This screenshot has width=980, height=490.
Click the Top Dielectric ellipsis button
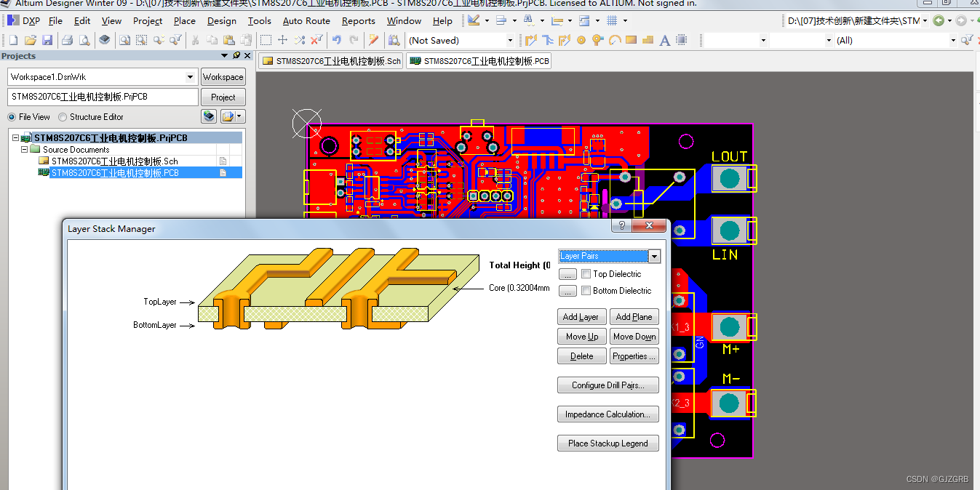pyautogui.click(x=568, y=274)
